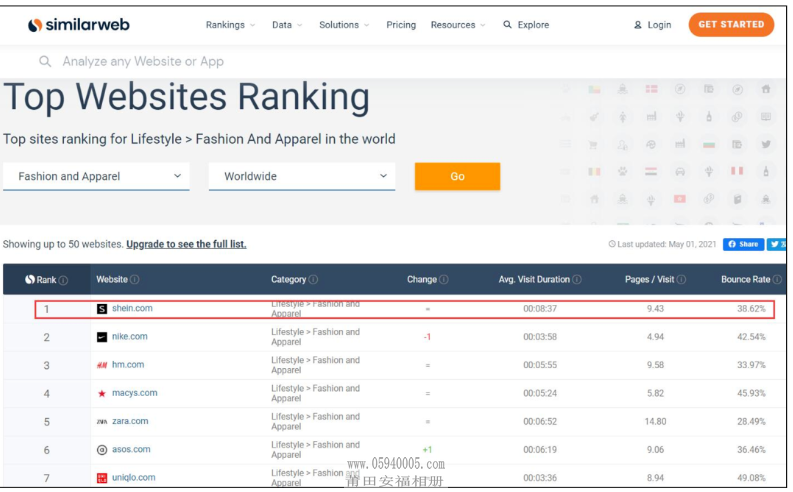
Task: Click the Explore search link
Action: point(526,25)
